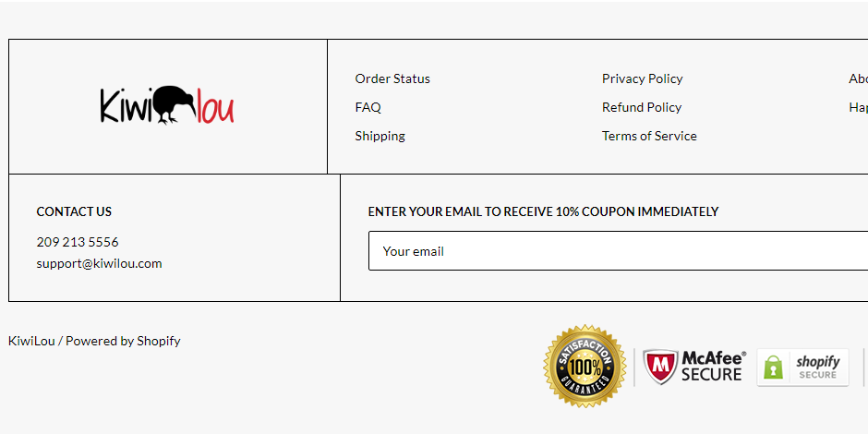Click the cut-off link starting with Hap
Viewport: 868px width, 434px height.
pyautogui.click(x=858, y=107)
